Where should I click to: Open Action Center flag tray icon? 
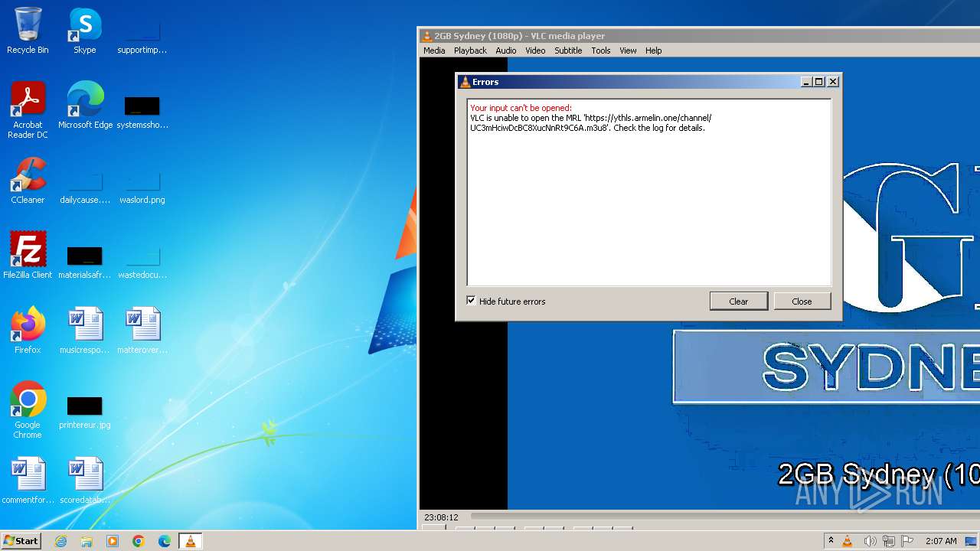click(x=907, y=541)
